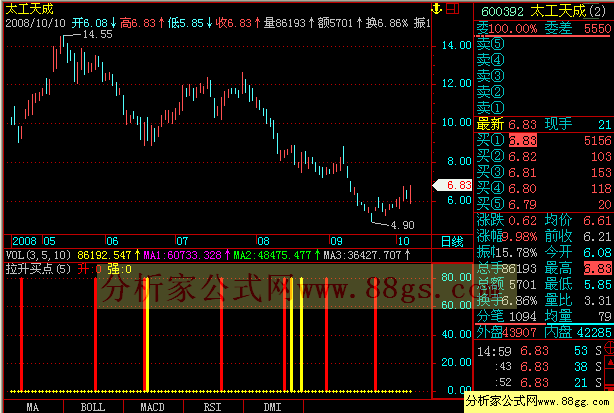Click the 太工天成 title above the chart
The image size is (614, 413).
pos(29,9)
